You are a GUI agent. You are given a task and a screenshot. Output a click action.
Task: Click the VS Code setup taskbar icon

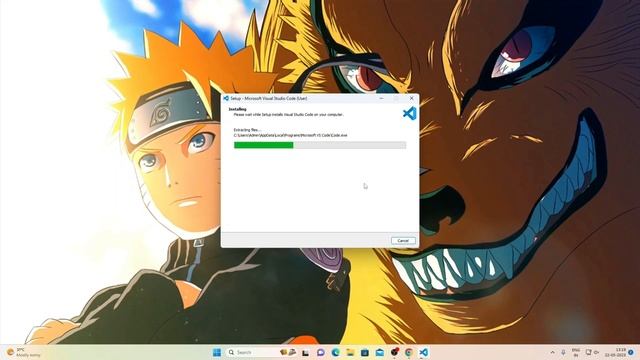pyautogui.click(x=424, y=352)
